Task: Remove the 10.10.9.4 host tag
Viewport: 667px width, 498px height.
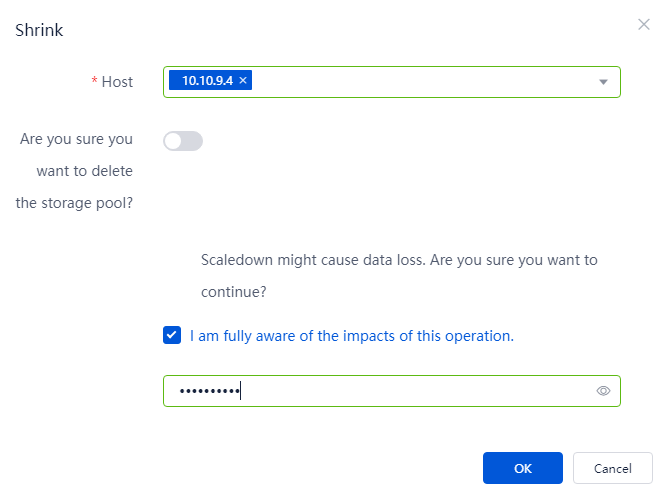Action: pyautogui.click(x=243, y=80)
